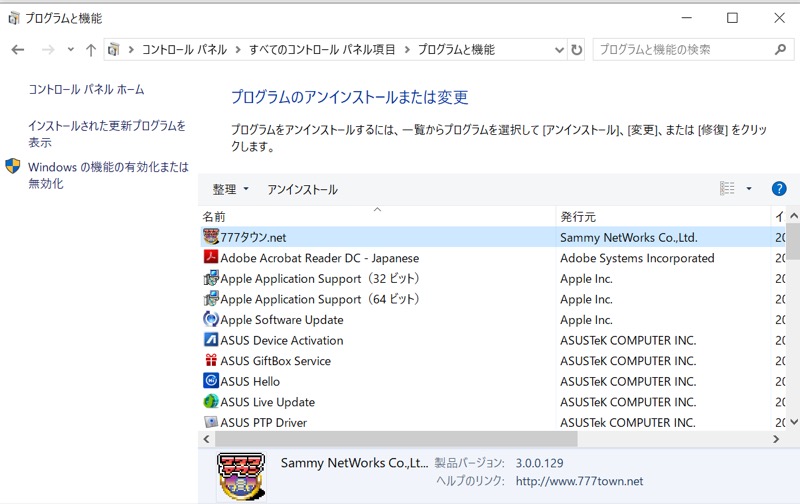This screenshot has width=800, height=504.
Task: Click the ASUS Live Update icon
Action: pyautogui.click(x=211, y=402)
